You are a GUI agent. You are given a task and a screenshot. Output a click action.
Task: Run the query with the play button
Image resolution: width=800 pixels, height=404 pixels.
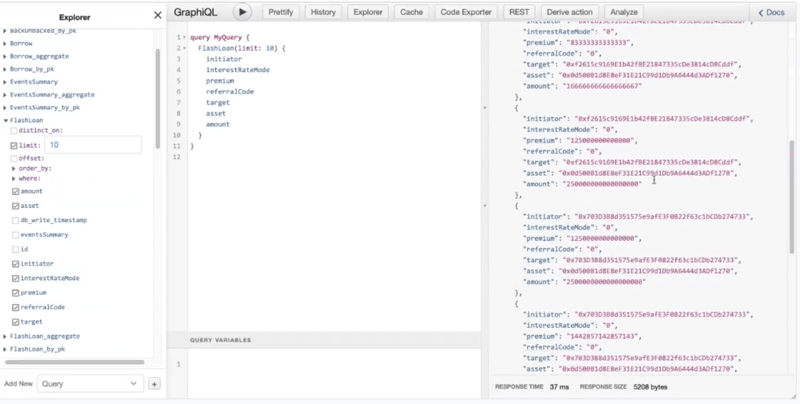(x=242, y=12)
